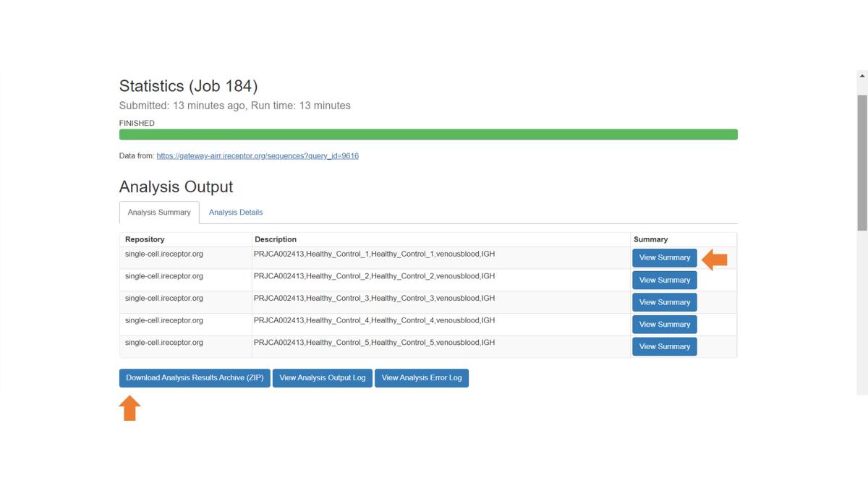
Task: Click the FINISHED status label
Action: click(x=137, y=124)
